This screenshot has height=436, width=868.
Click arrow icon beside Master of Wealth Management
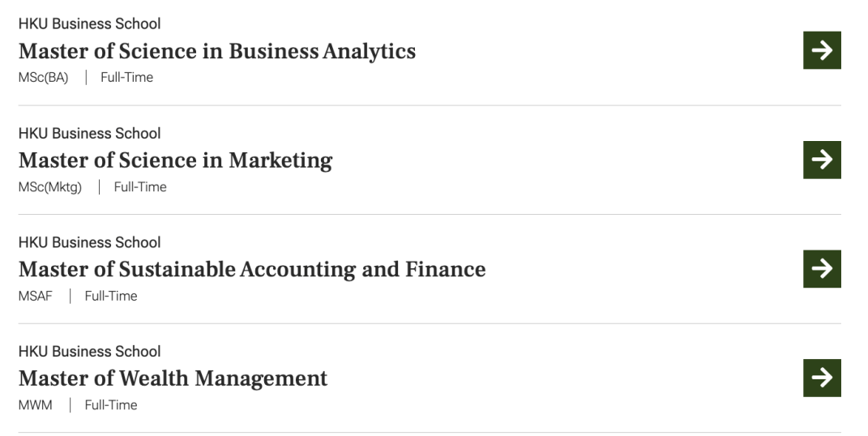click(x=822, y=378)
